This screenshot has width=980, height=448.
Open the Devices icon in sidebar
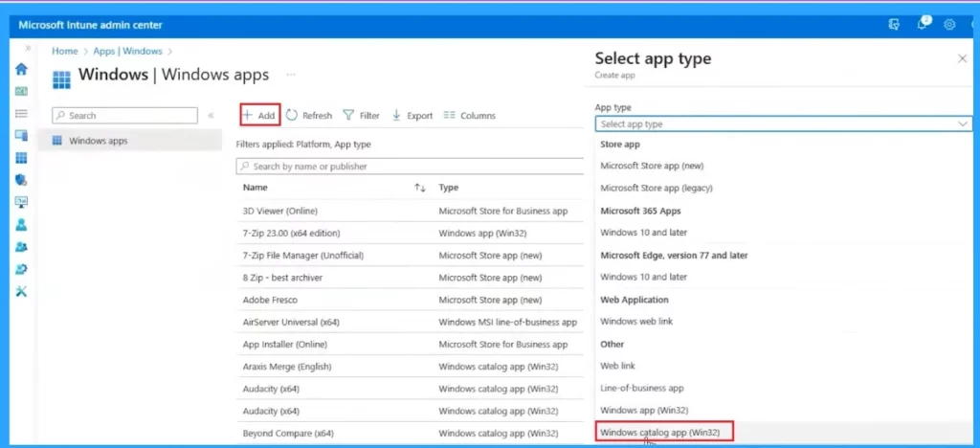click(x=21, y=136)
